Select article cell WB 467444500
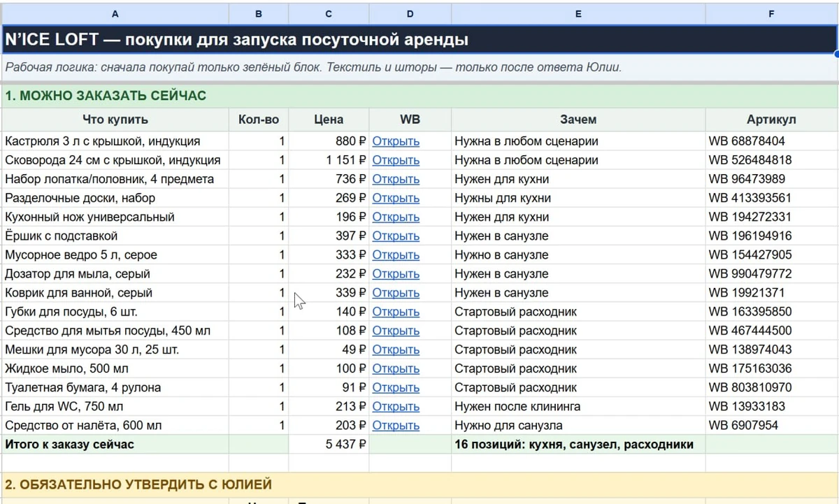The width and height of the screenshot is (839, 504). pos(771,331)
